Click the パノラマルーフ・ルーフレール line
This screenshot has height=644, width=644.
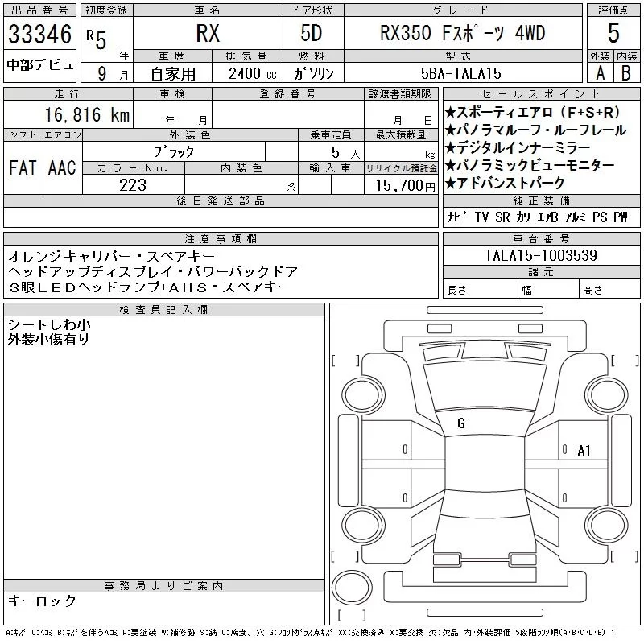535,130
